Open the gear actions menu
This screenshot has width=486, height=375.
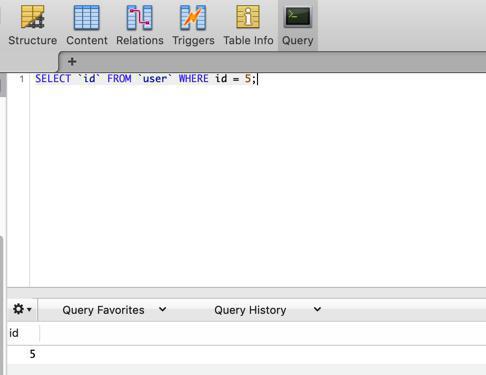[22, 309]
